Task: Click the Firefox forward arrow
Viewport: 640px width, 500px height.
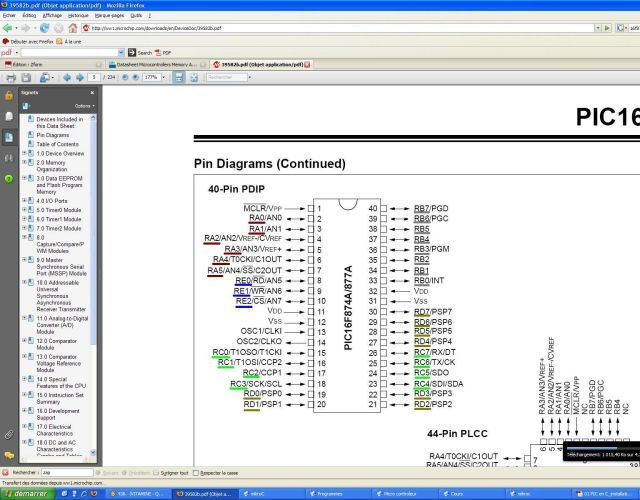Action: coord(25,28)
